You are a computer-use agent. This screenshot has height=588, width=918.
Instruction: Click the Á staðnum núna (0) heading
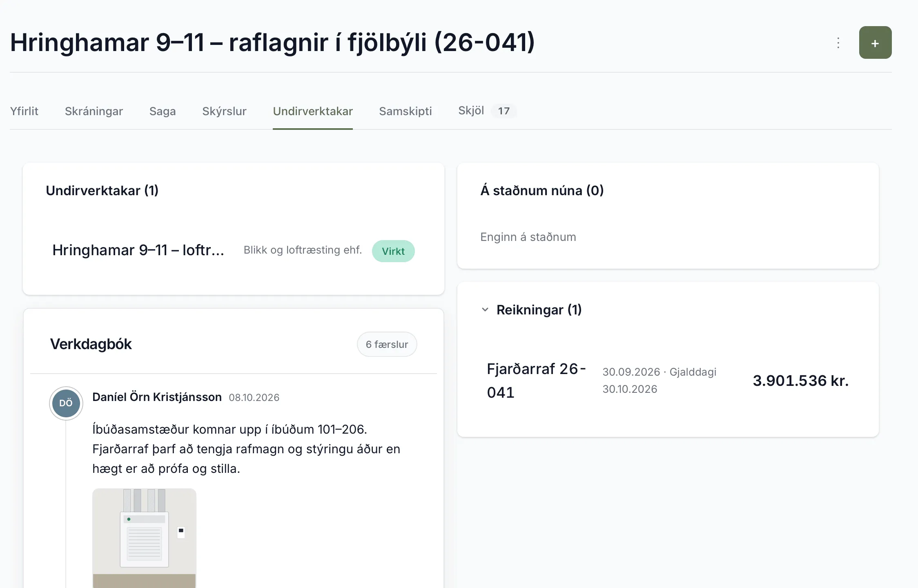pos(542,191)
